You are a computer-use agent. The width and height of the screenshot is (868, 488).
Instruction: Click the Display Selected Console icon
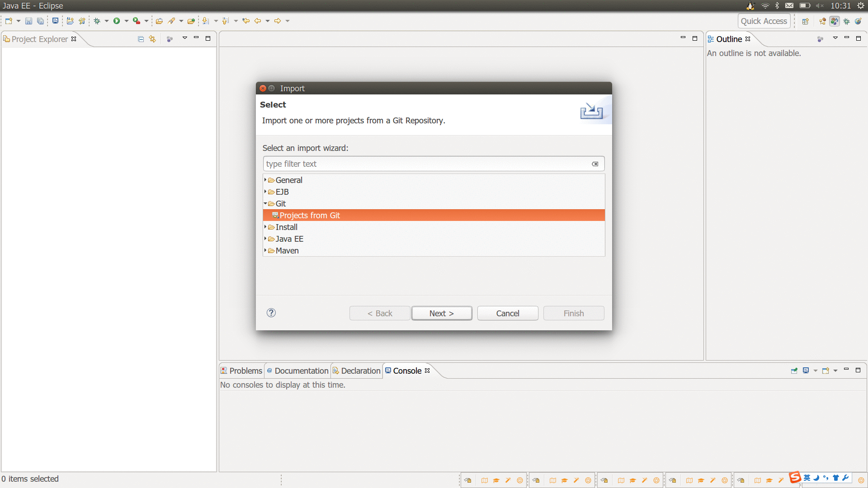click(x=806, y=371)
